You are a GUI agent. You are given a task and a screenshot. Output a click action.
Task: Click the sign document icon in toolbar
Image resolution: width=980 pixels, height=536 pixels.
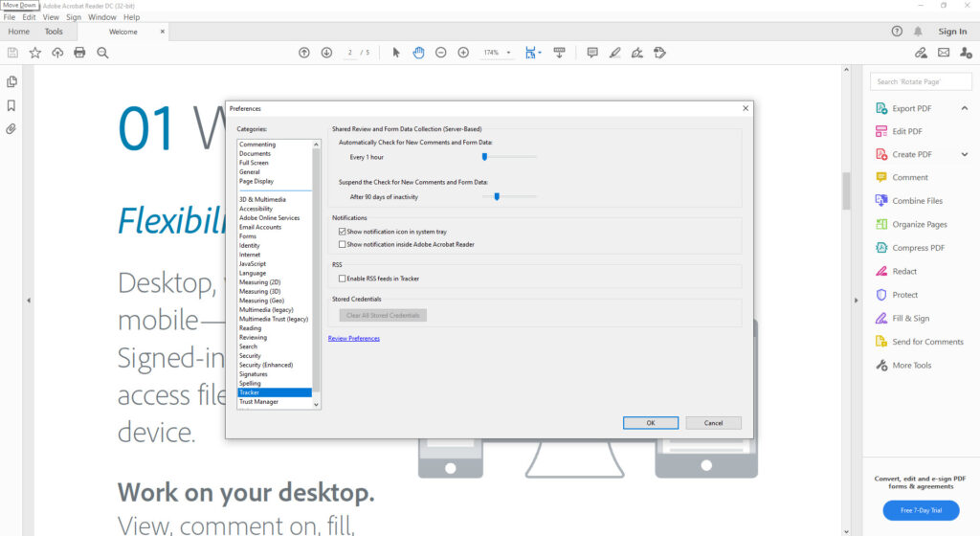click(x=636, y=53)
